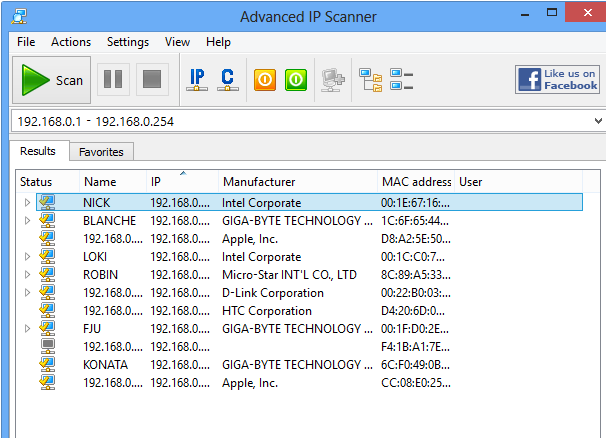Stop the scan
This screenshot has height=438, width=606.
click(152, 80)
